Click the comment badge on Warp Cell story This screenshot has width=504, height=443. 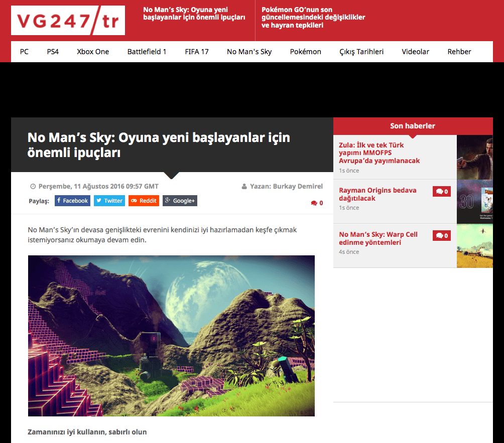click(441, 235)
